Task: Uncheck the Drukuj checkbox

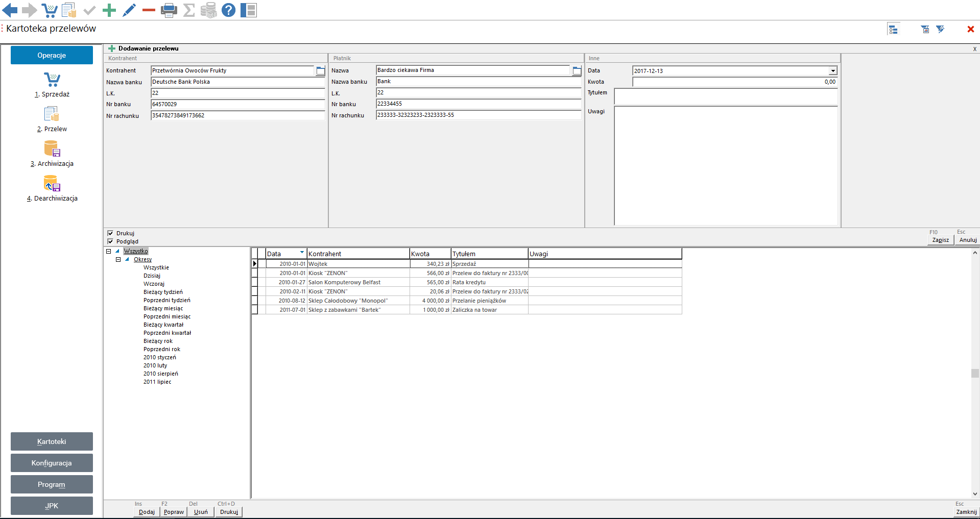Action: tap(110, 233)
